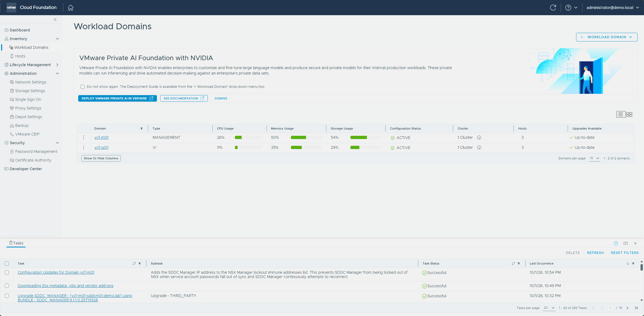Screen dimensions: 644x316
Task: Click Deploy VMware Private AI in vSphere
Action: click(x=117, y=98)
